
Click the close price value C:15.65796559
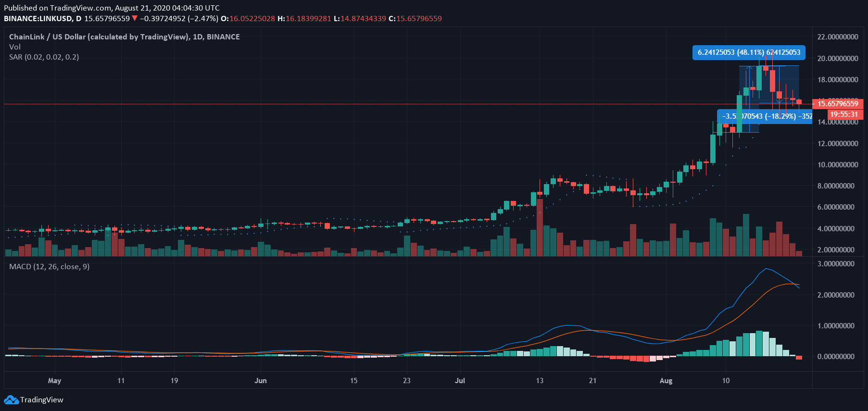tap(415, 19)
